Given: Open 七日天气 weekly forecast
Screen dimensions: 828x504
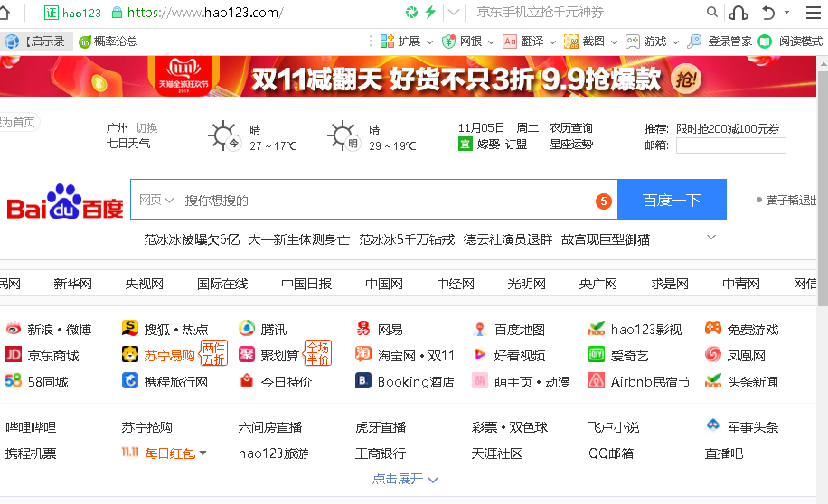Looking at the screenshot, I should [128, 143].
